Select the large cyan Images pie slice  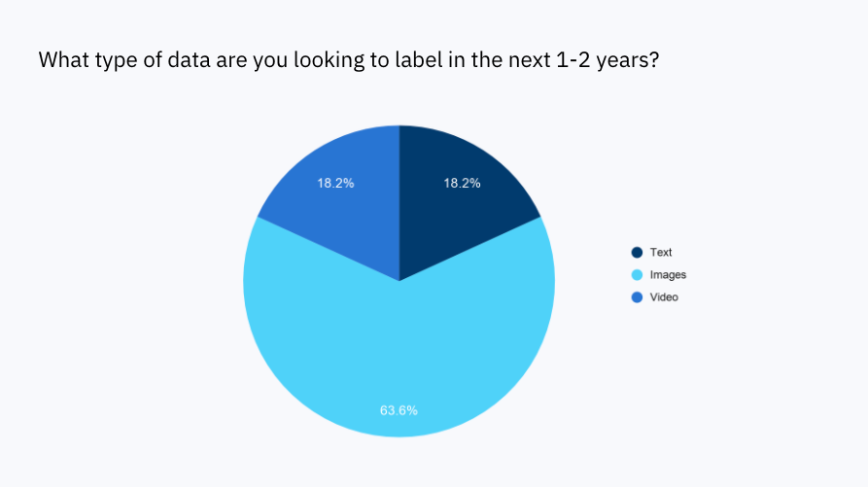pos(399,354)
